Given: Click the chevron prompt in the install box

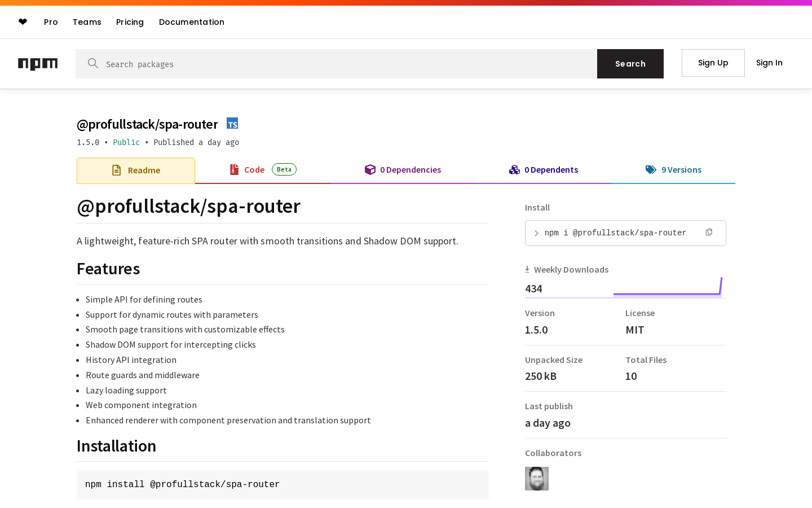Looking at the screenshot, I should click(536, 233).
